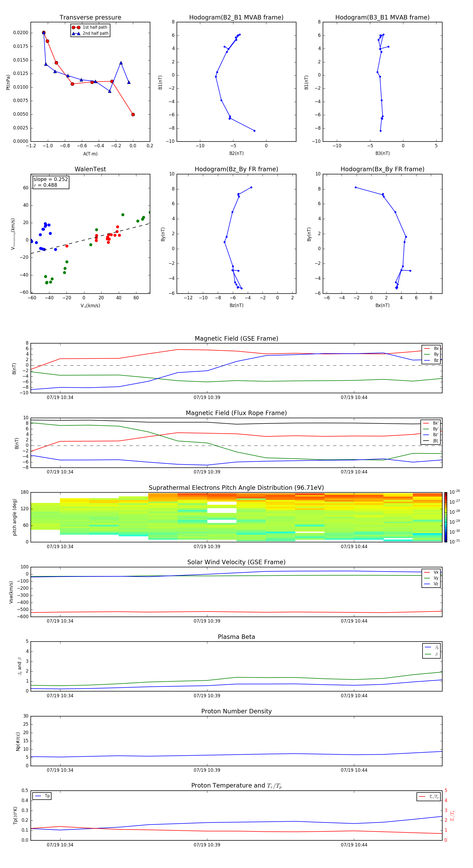Click 0.0200 tick on Transverse pressure axis
Viewport: 473px width, 868px height.
point(20,33)
